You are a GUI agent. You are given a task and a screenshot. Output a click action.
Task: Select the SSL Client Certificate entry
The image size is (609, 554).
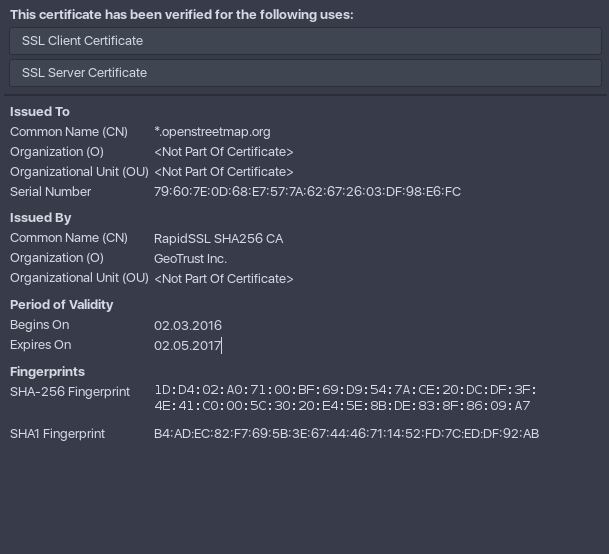point(305,41)
